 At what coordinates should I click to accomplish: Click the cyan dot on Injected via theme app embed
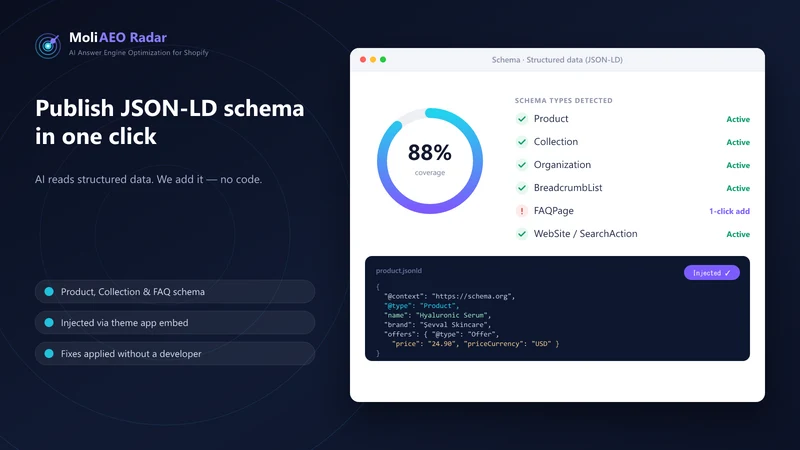49,322
